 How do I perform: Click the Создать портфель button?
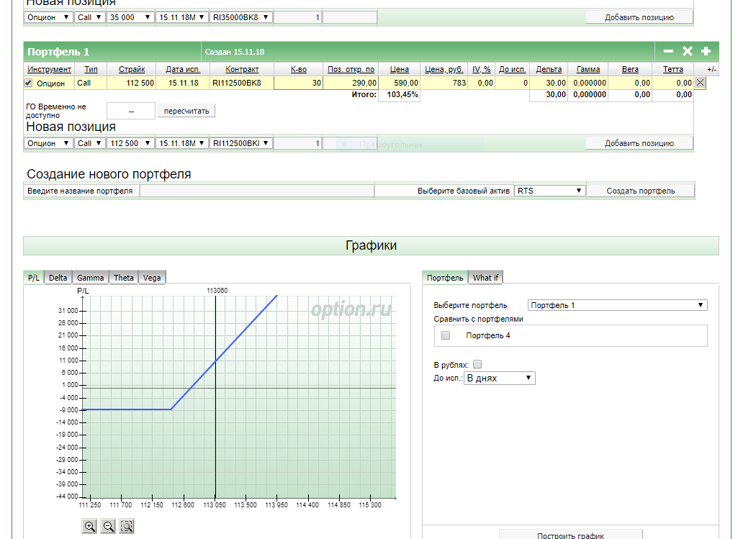coord(641,191)
